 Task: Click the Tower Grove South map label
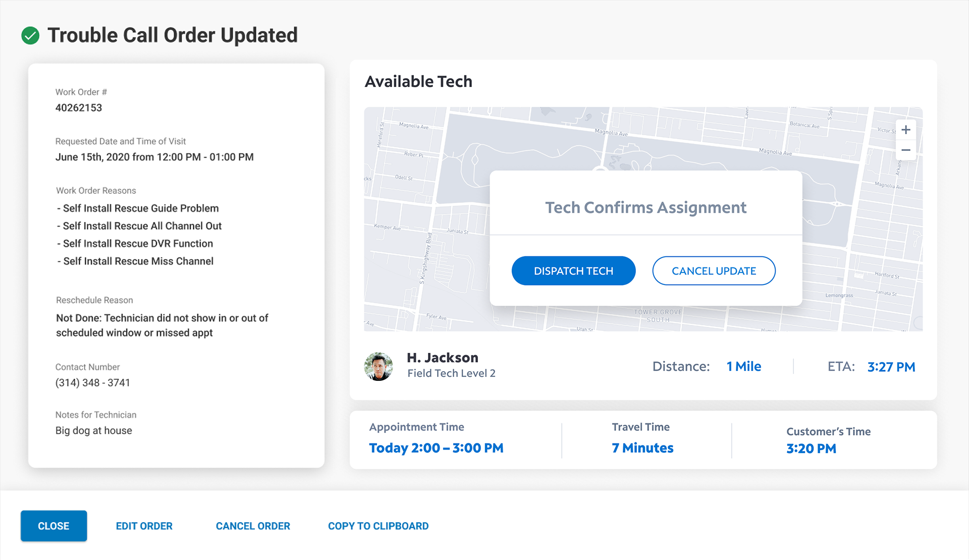coord(658,316)
